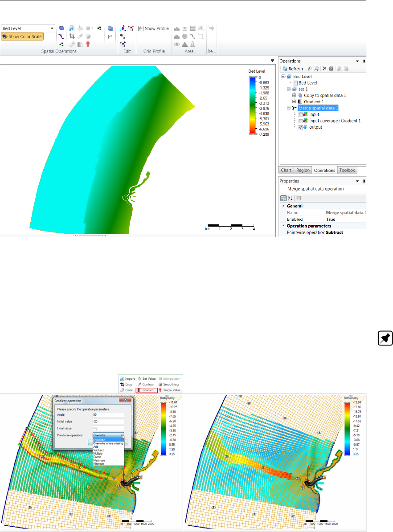Click the Angle field in Gradient dialog
Image resolution: width=393 pixels, height=532 pixels.
tap(108, 414)
